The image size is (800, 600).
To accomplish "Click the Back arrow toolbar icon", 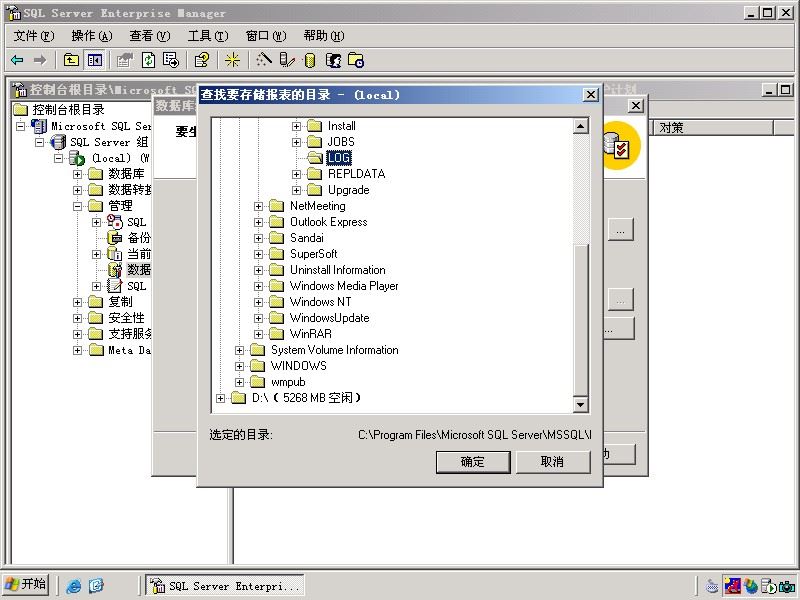I will pyautogui.click(x=17, y=60).
